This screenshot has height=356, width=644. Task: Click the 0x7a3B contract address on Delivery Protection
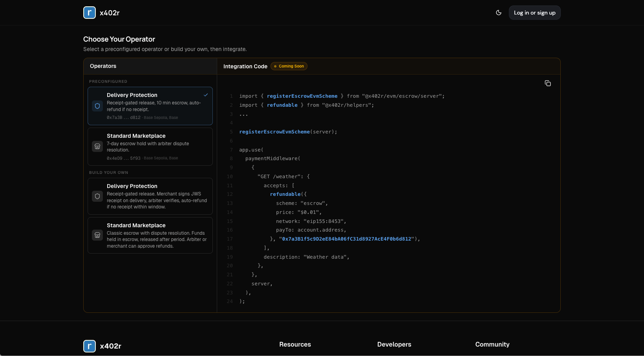123,117
